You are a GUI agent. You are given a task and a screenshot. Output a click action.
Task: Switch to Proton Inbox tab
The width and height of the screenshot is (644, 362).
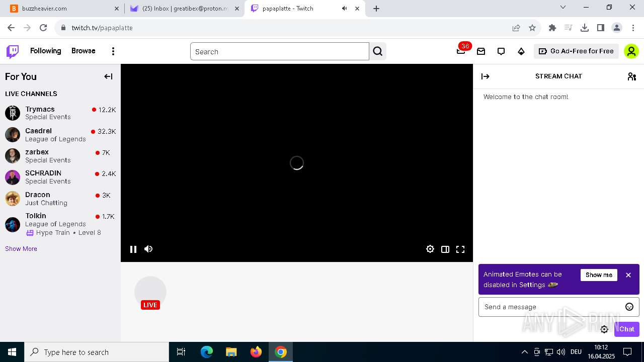[184, 9]
